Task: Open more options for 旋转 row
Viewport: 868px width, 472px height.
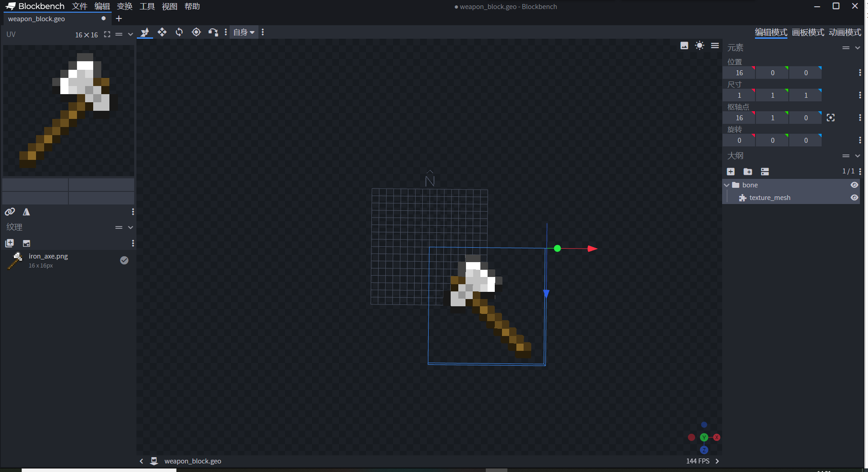Action: (860, 140)
